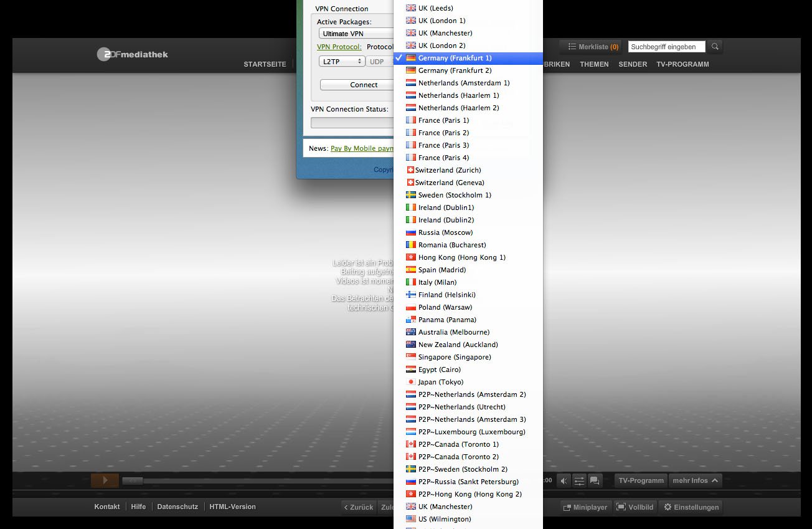Choose Netherlands (Amsterdam 1) from the list
Image resolution: width=812 pixels, height=529 pixels.
coord(468,83)
